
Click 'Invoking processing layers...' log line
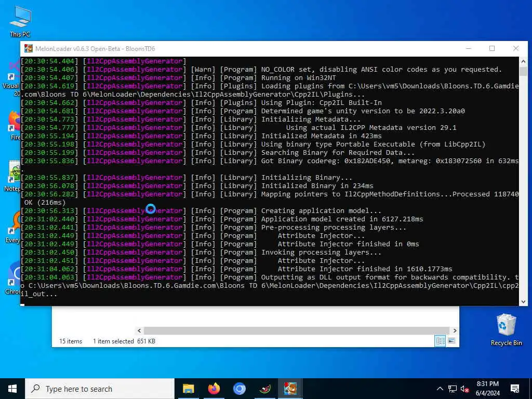[x=201, y=252]
